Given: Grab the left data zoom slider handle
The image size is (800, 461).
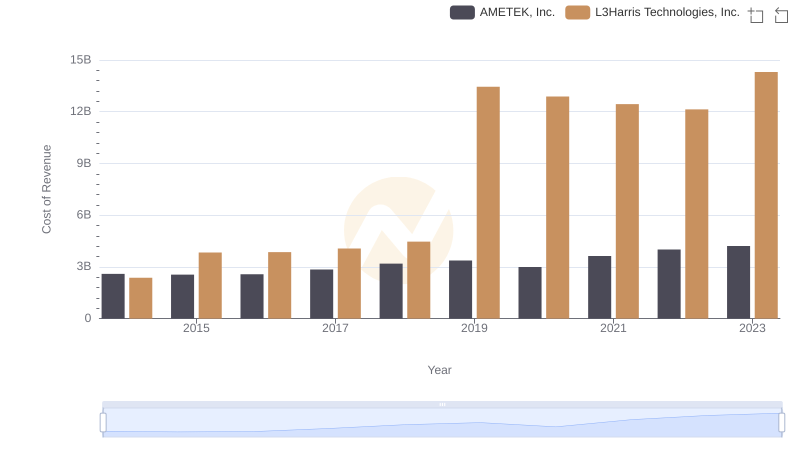Looking at the screenshot, I should point(103,423).
